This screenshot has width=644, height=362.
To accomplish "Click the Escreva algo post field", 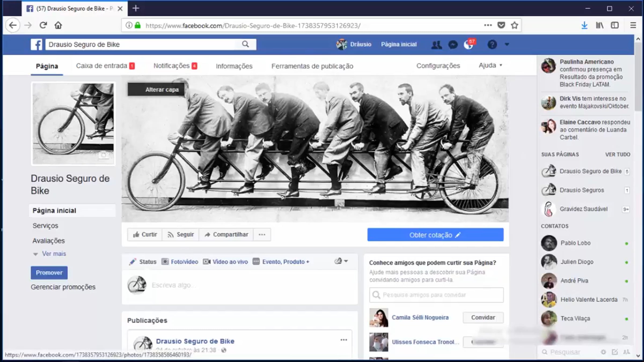I will pos(241,285).
